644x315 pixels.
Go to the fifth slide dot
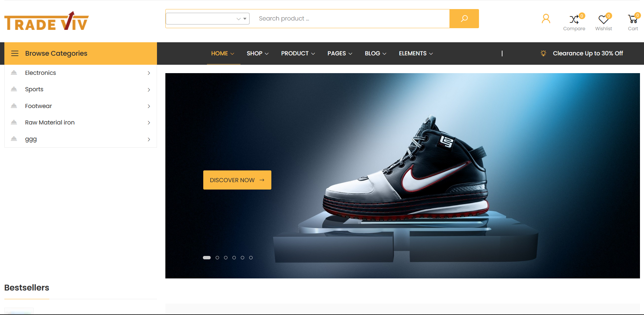click(x=243, y=258)
